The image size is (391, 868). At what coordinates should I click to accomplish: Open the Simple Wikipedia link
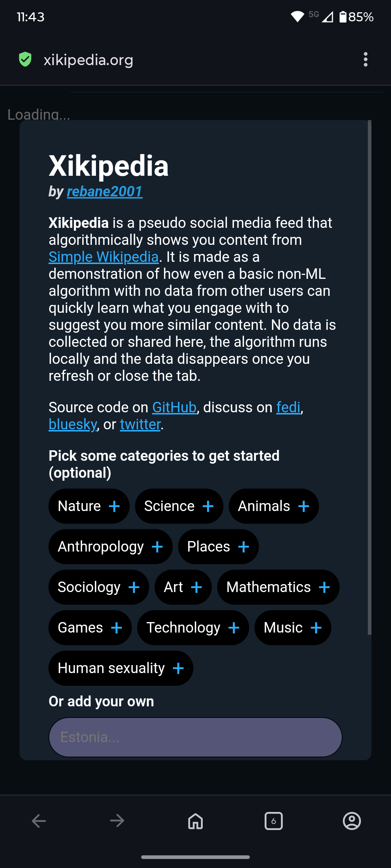[104, 257]
